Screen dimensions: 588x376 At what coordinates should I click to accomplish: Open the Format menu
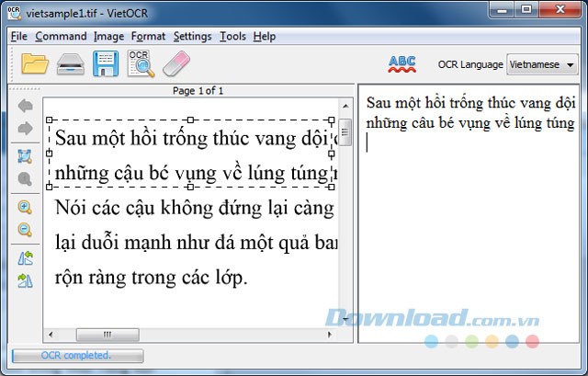click(x=148, y=37)
